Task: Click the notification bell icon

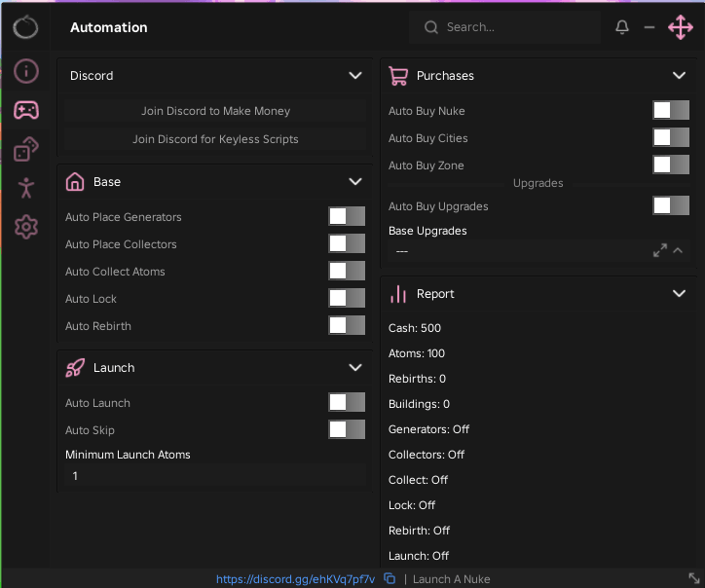Action: 622,27
